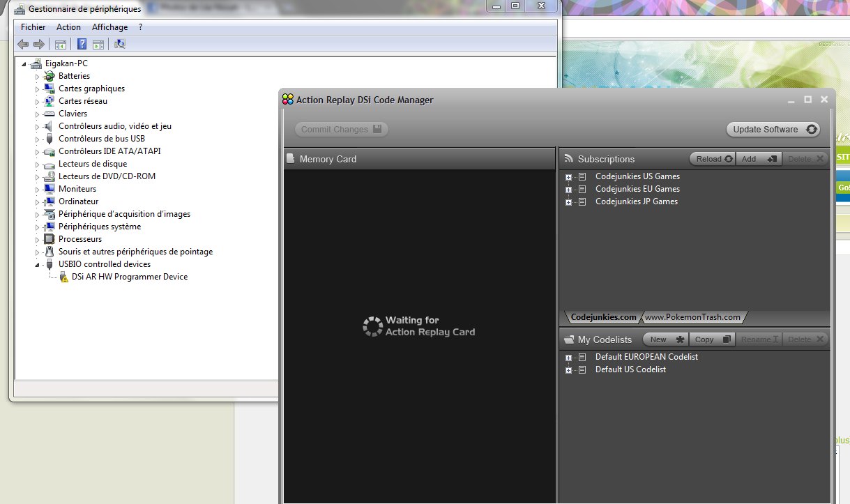Click the Action Replay app icon in title bar
850x504 pixels.
coord(288,100)
